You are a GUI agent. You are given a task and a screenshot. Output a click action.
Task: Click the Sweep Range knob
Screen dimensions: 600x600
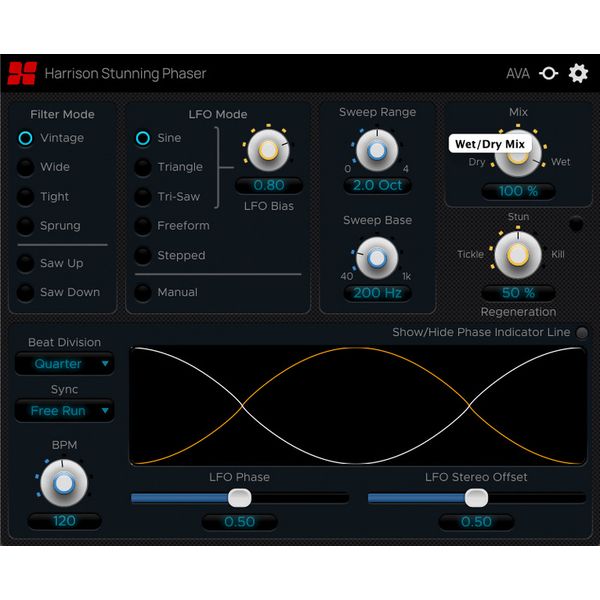click(x=377, y=151)
